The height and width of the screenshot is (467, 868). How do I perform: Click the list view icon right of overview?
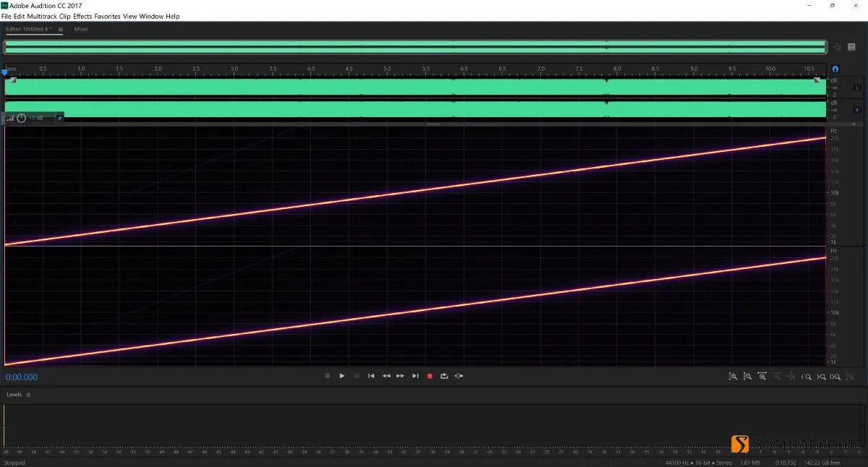[x=851, y=47]
